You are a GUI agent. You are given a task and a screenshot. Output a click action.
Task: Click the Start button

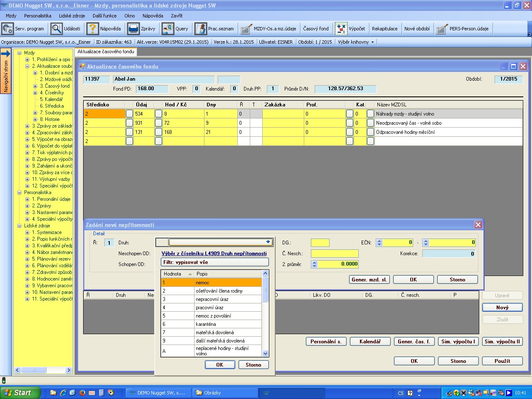click(20, 393)
